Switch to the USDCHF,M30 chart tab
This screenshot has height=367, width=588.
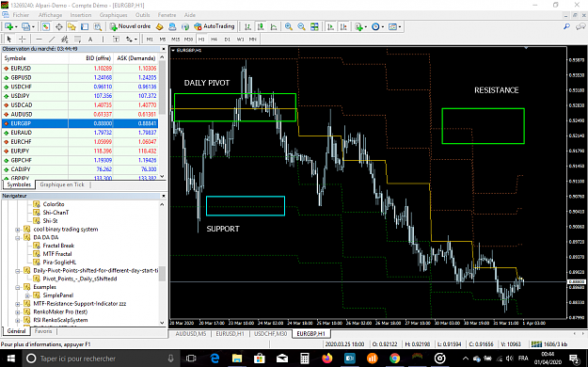point(270,334)
